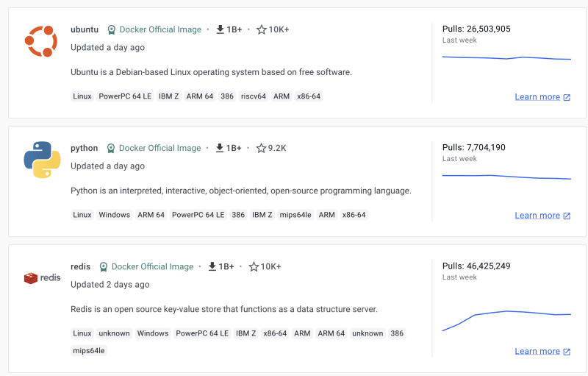The image size is (588, 376).
Task: Click the 9.2K star count
Action: [277, 148]
